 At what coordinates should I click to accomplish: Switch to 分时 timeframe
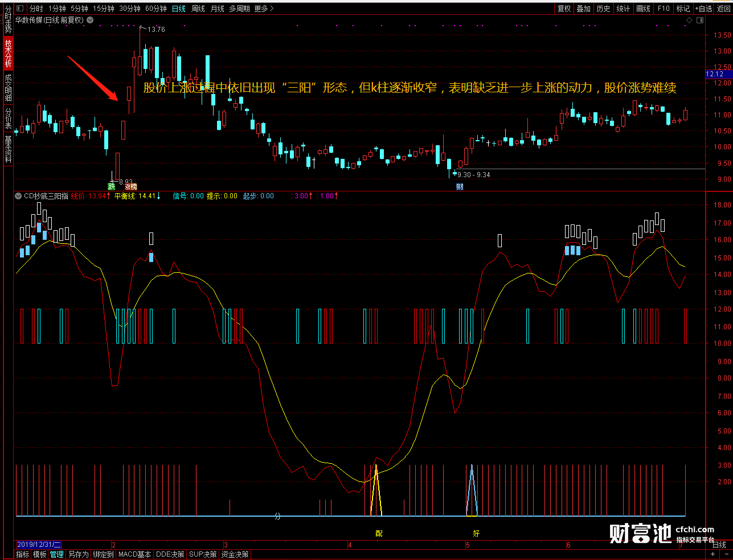tap(36, 9)
